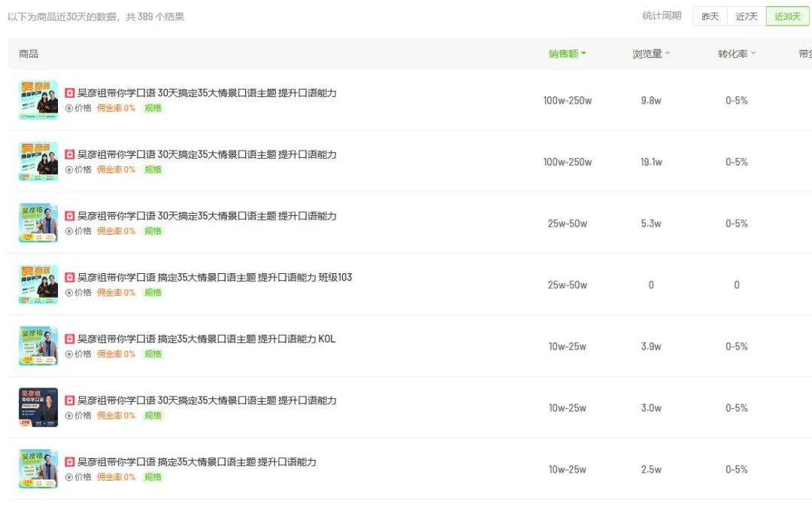
Task: Click the red shop icon in the 9.8w views row
Action: click(x=70, y=93)
